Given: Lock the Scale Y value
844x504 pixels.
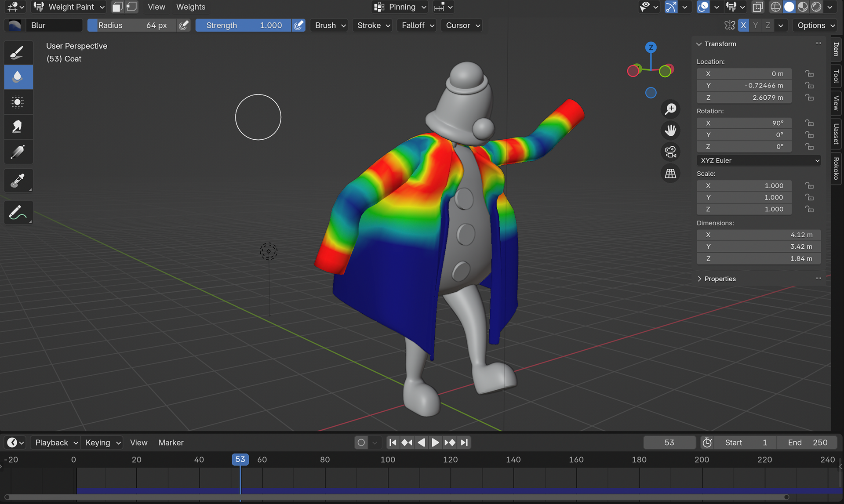Looking at the screenshot, I should 809,198.
